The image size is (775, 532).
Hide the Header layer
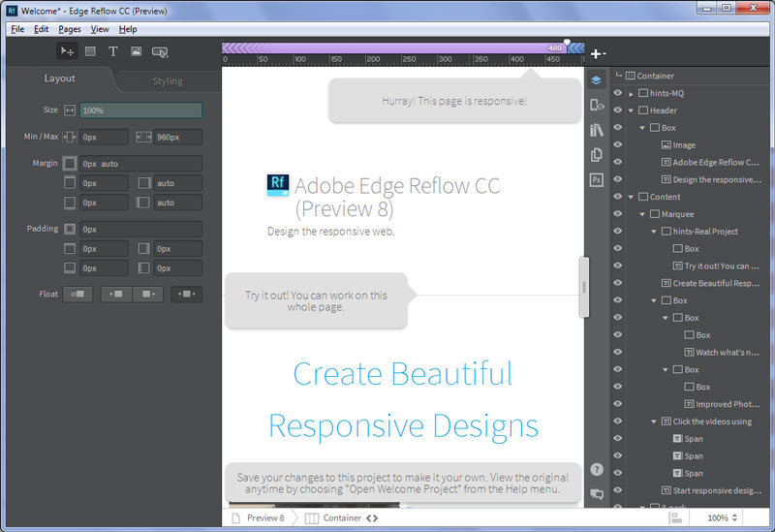click(x=618, y=110)
